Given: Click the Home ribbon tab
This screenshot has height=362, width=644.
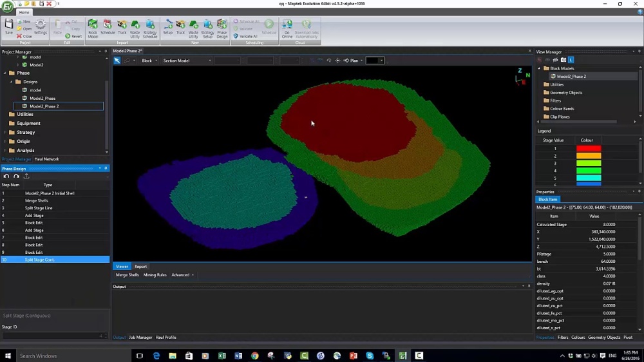Looking at the screenshot, I should tap(24, 12).
